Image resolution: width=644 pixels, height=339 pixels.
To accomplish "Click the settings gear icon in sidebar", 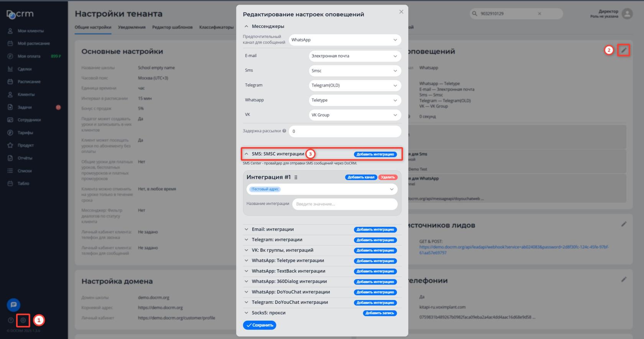I will (23, 320).
